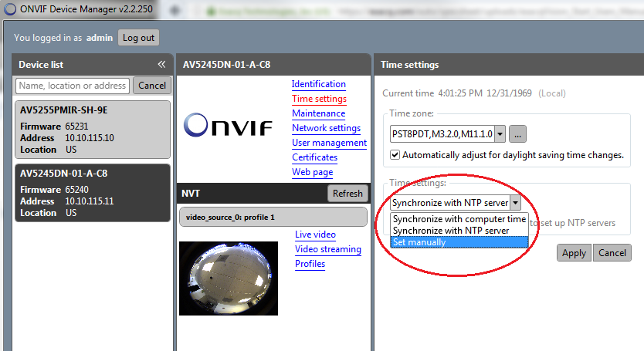Select device AV5245DN-01-A-C8 in the list
644x351 pixels.
click(x=93, y=193)
